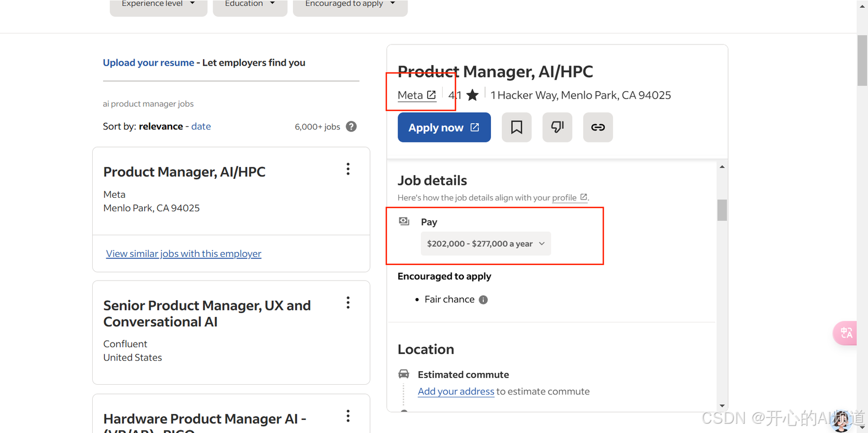Click the car icon beside Estimated commute
Viewport: 868px width, 433px height.
404,374
